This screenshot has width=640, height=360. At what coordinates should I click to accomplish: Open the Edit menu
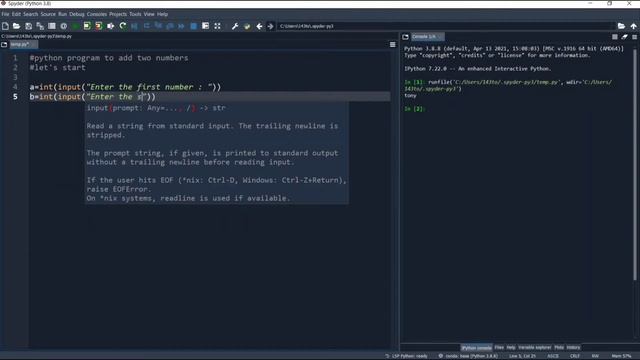click(16, 14)
